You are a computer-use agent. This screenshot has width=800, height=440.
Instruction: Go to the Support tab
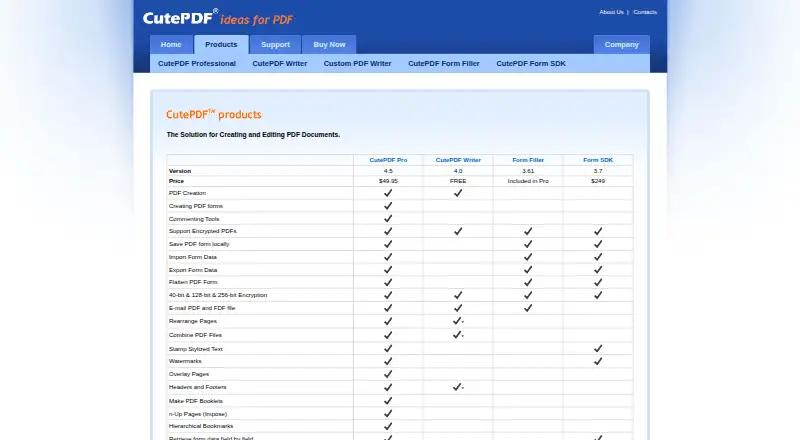pos(276,44)
